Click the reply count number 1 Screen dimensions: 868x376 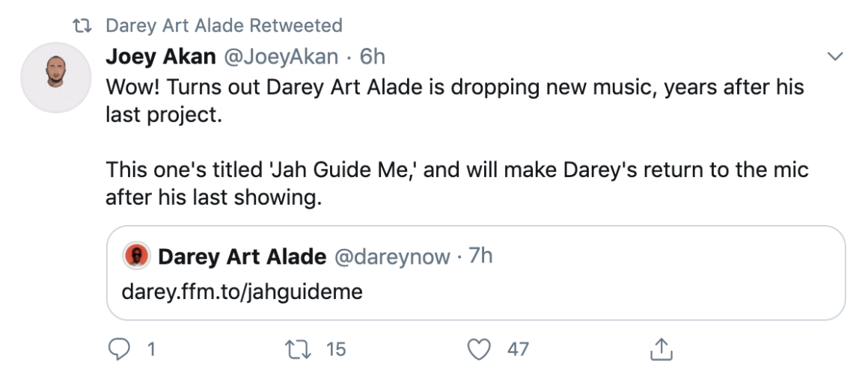pos(150,348)
